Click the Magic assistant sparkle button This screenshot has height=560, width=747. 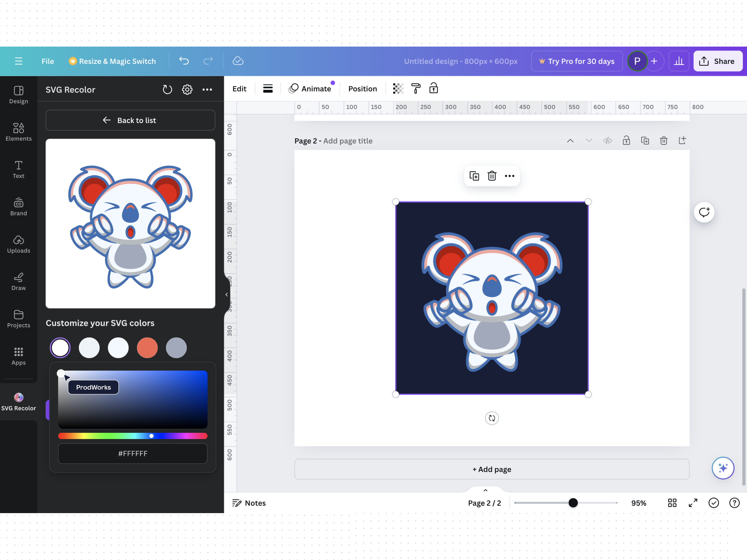[x=723, y=468]
